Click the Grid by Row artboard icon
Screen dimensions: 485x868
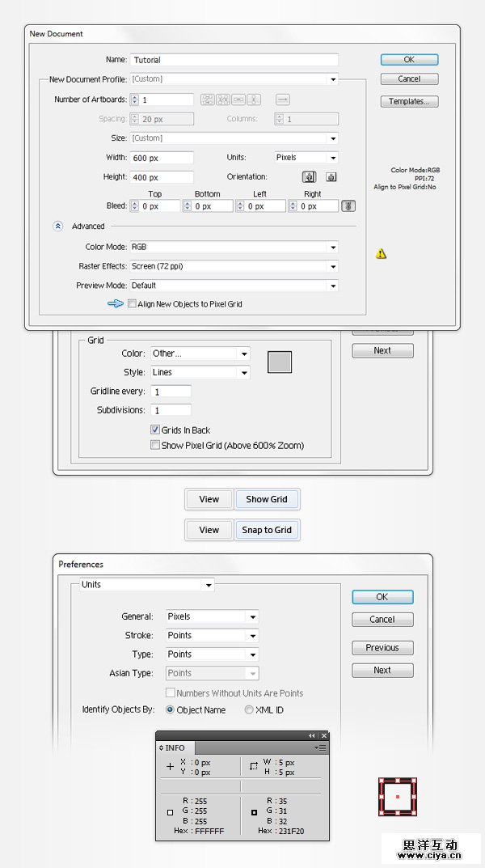click(206, 100)
